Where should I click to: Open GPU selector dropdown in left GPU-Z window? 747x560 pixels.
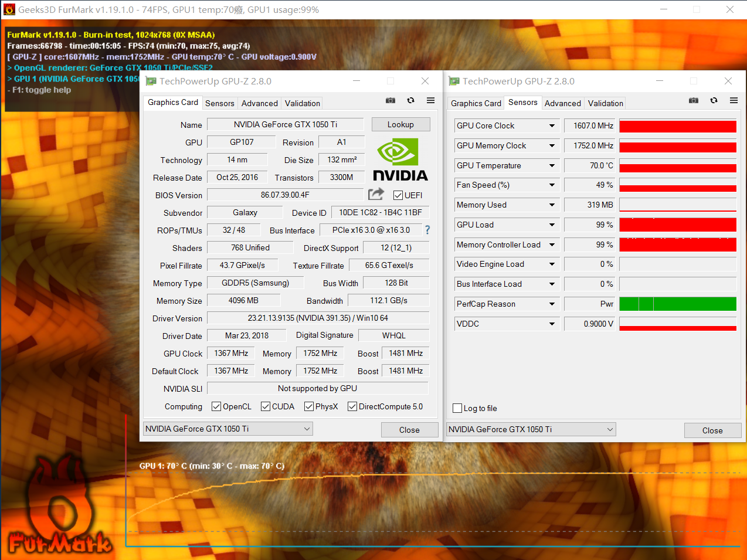(228, 429)
